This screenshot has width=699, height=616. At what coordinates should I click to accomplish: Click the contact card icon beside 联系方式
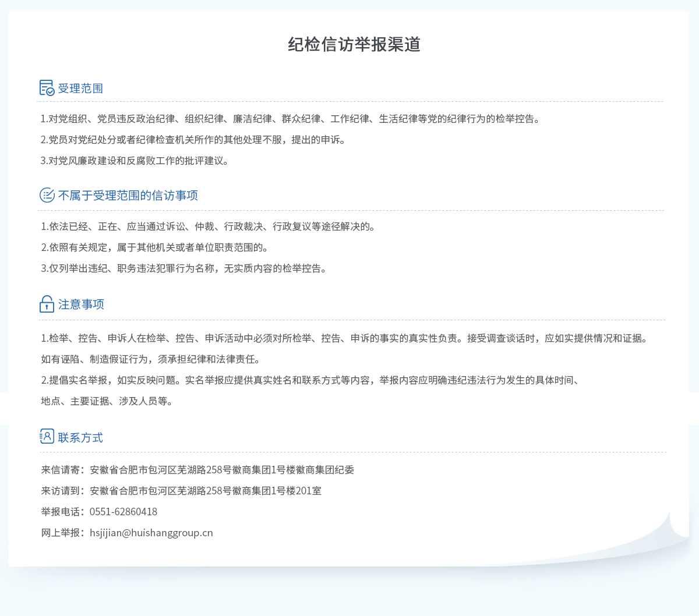(x=47, y=437)
